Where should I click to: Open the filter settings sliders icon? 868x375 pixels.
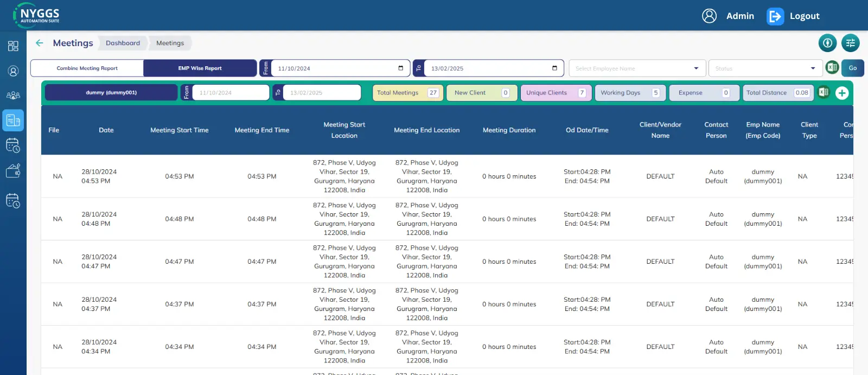[850, 43]
